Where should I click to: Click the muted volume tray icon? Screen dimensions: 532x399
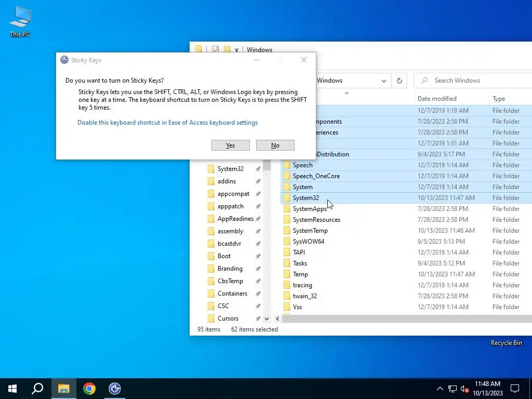point(465,389)
